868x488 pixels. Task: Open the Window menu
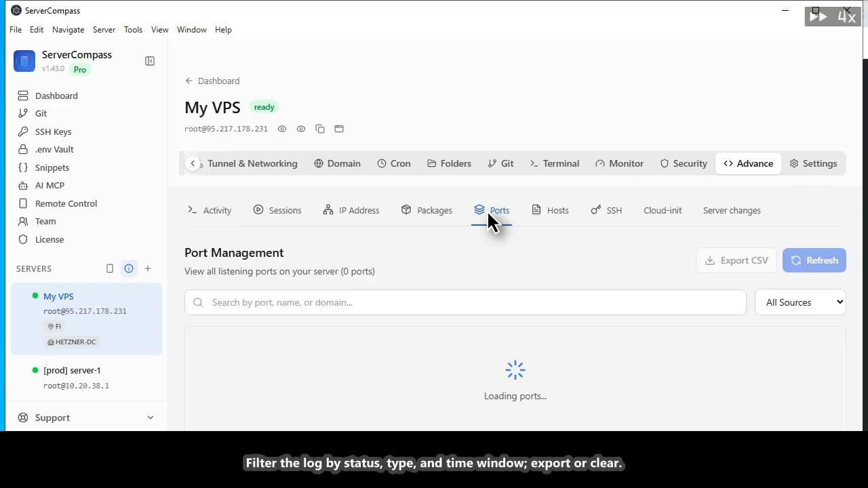(192, 30)
